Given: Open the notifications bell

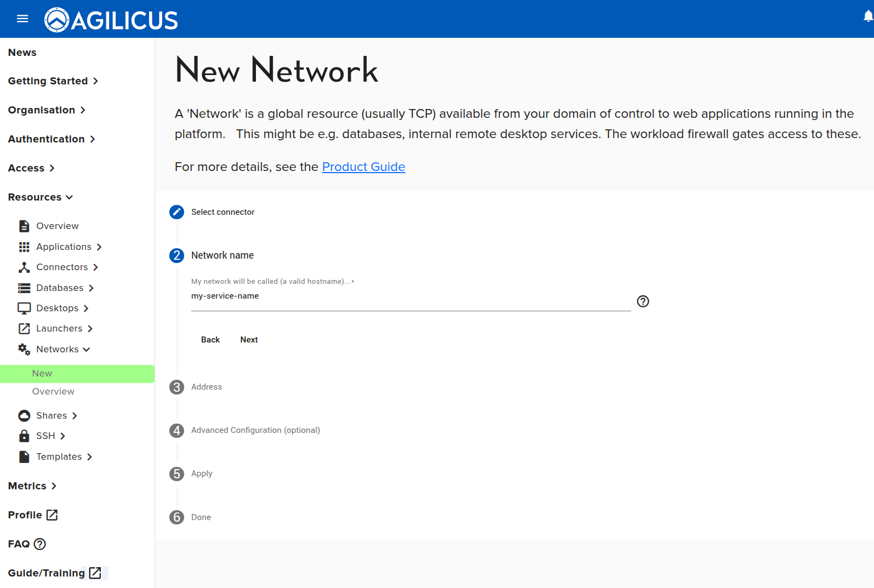Looking at the screenshot, I should point(868,17).
